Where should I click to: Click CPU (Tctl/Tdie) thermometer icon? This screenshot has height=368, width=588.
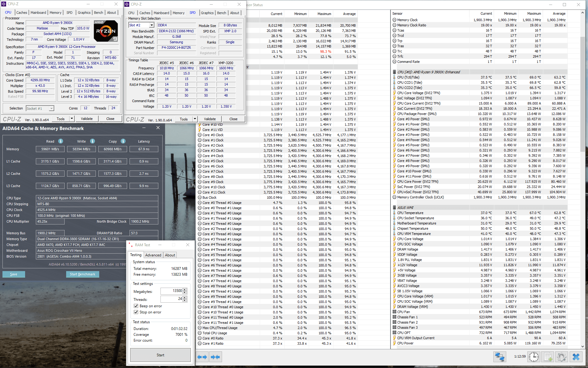[x=394, y=77]
